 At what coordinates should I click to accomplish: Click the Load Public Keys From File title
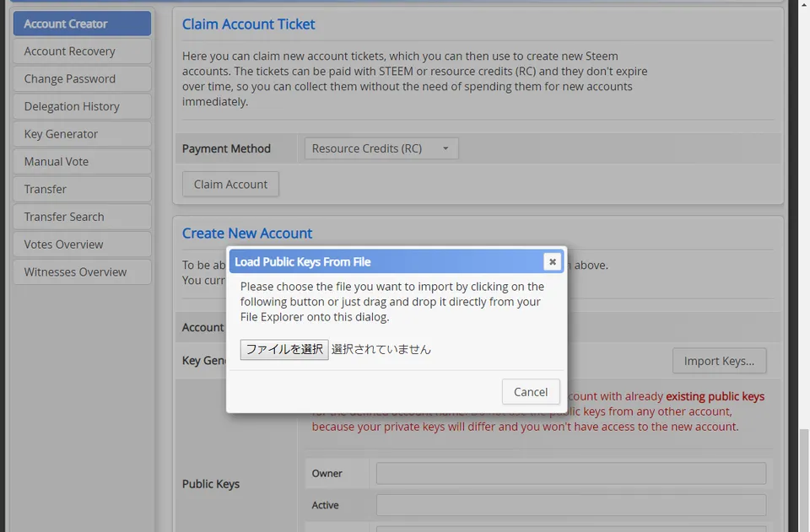[303, 261]
